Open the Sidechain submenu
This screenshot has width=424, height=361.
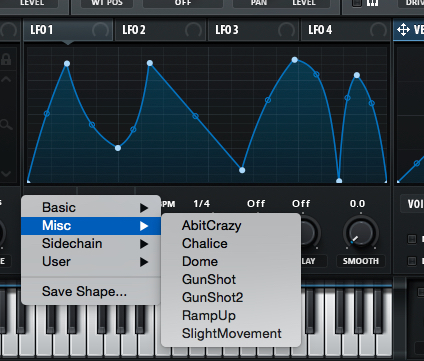click(91, 244)
